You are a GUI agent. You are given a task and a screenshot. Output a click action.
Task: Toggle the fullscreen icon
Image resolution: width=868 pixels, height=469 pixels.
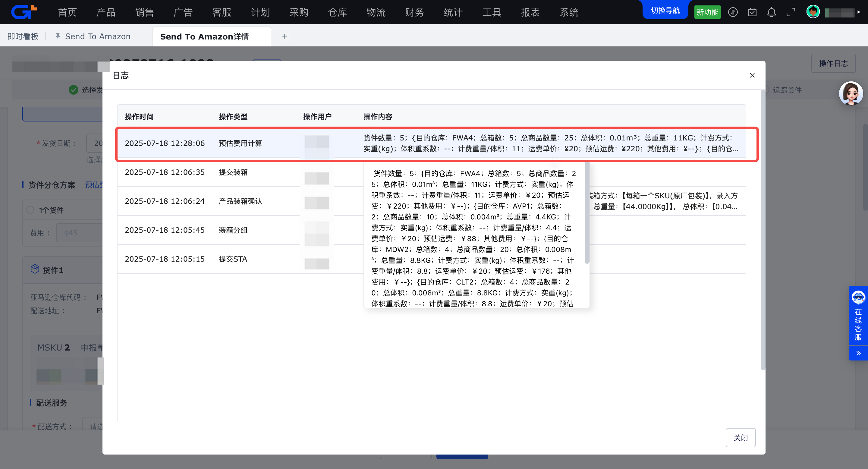tap(791, 12)
